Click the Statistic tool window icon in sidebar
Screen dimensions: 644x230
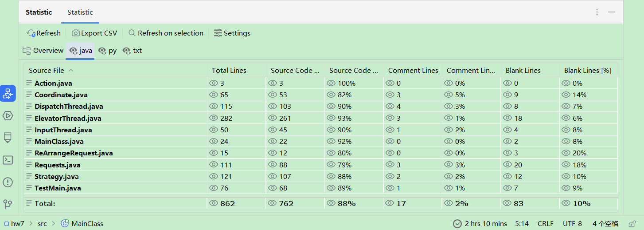pos(8,94)
